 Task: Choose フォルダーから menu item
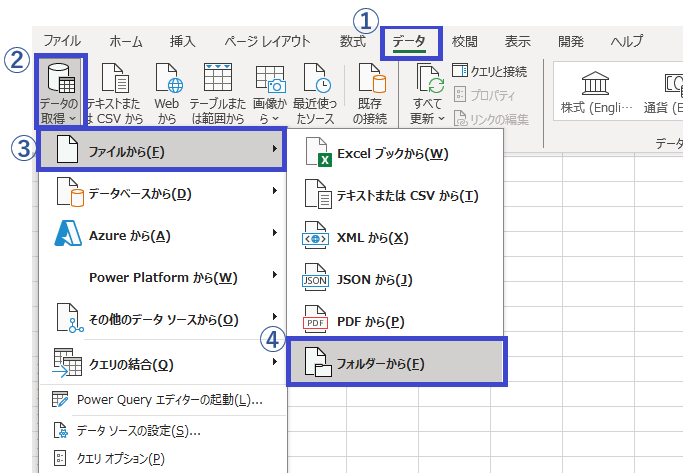point(397,362)
